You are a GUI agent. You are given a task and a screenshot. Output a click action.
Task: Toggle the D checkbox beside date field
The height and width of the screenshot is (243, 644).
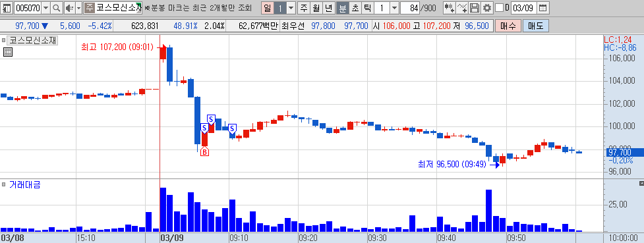pos(499,8)
